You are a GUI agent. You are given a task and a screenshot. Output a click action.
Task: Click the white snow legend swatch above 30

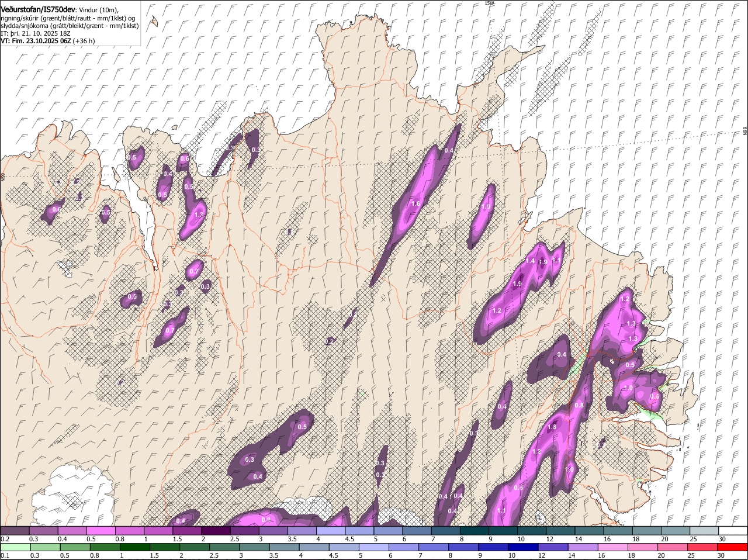(x=733, y=531)
